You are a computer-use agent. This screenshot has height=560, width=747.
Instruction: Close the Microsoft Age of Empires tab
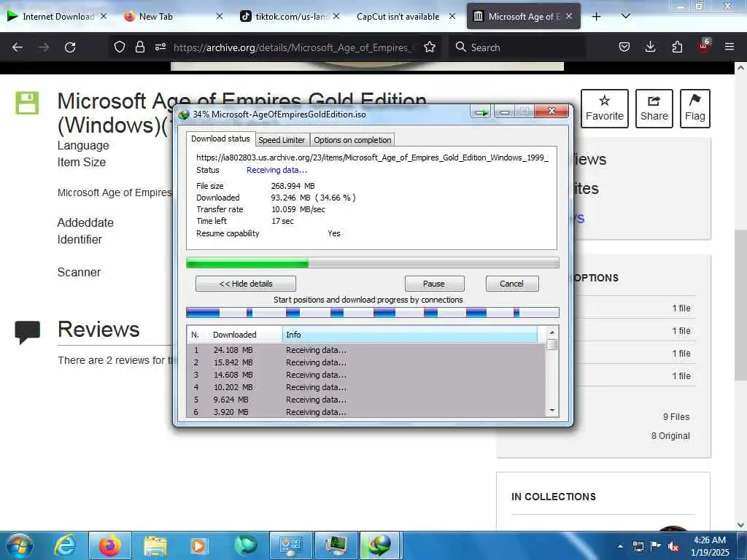coord(569,16)
